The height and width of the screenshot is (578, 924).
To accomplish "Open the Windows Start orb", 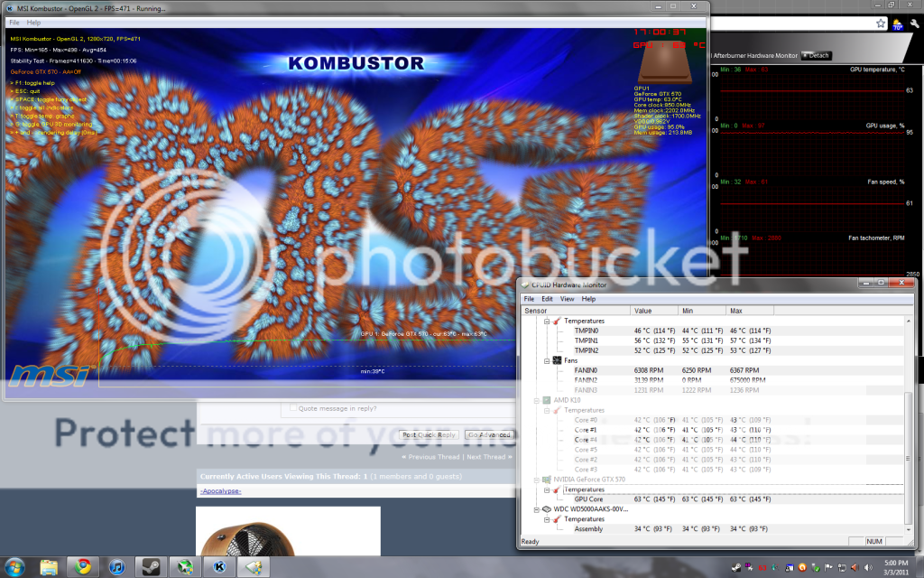I will coord(14,567).
